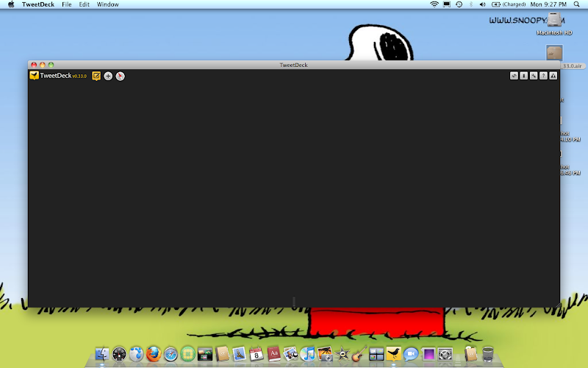Click the TweetDeck window resize grip corner
Viewport: 588px width, 368px height.
click(x=557, y=305)
